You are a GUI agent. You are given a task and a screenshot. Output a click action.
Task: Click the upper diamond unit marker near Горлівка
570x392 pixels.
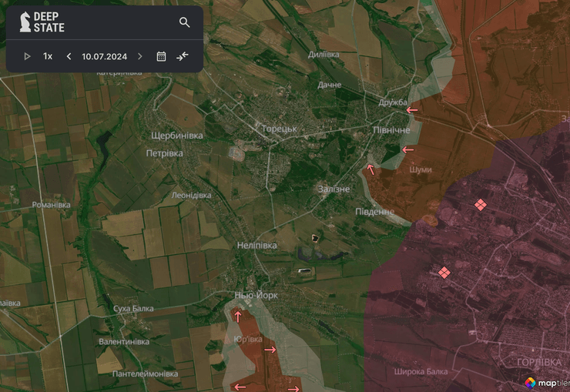coord(480,204)
